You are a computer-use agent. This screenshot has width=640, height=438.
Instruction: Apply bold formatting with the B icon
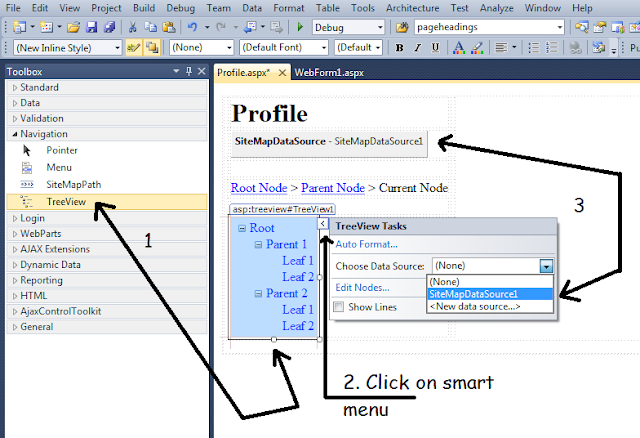399,48
